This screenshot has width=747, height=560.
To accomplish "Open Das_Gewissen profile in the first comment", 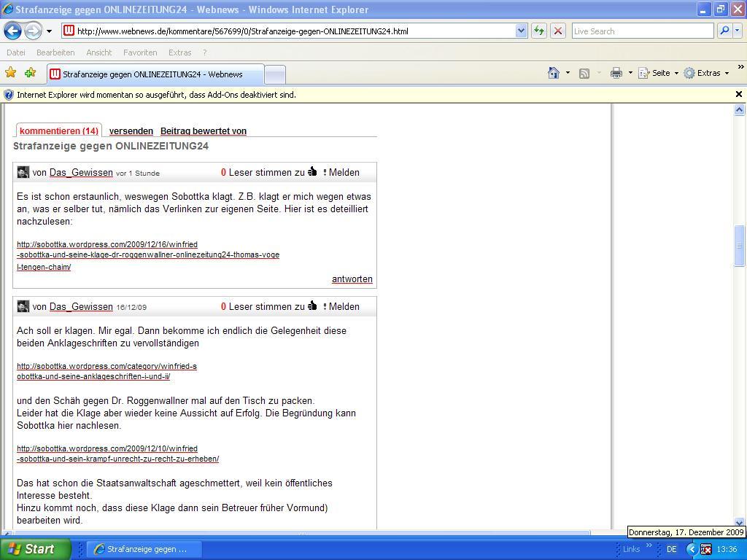I will pos(81,172).
